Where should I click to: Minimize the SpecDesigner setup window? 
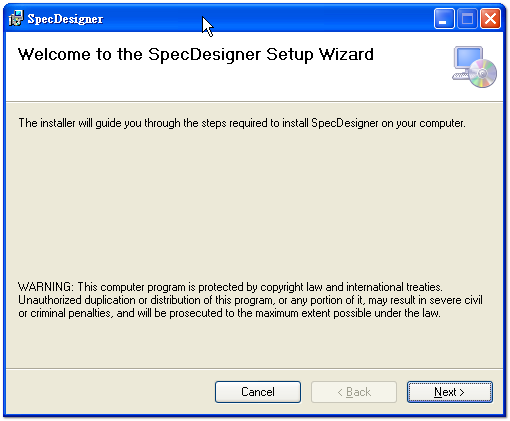[x=444, y=19]
